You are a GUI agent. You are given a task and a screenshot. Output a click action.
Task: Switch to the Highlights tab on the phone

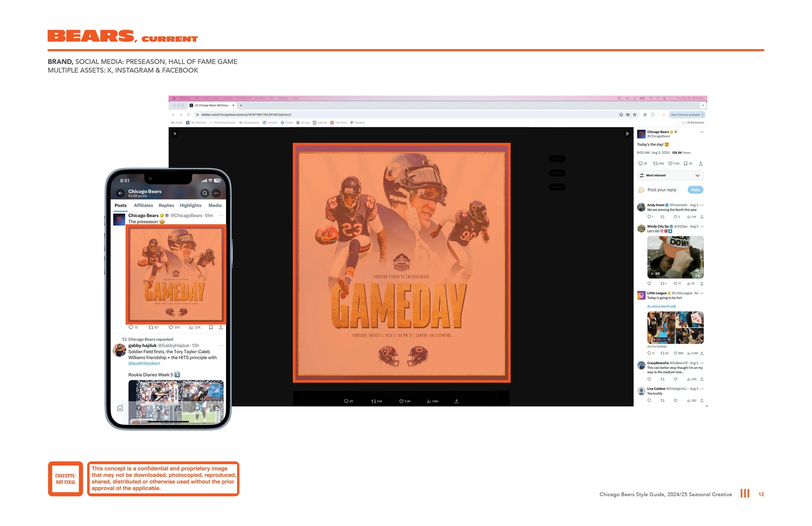[x=190, y=205]
